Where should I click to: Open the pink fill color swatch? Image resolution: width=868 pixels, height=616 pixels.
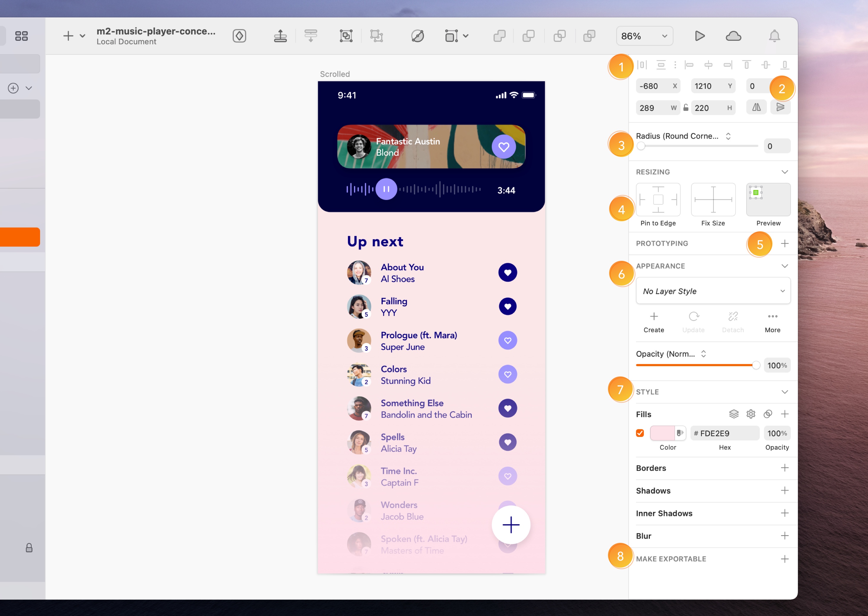point(662,433)
